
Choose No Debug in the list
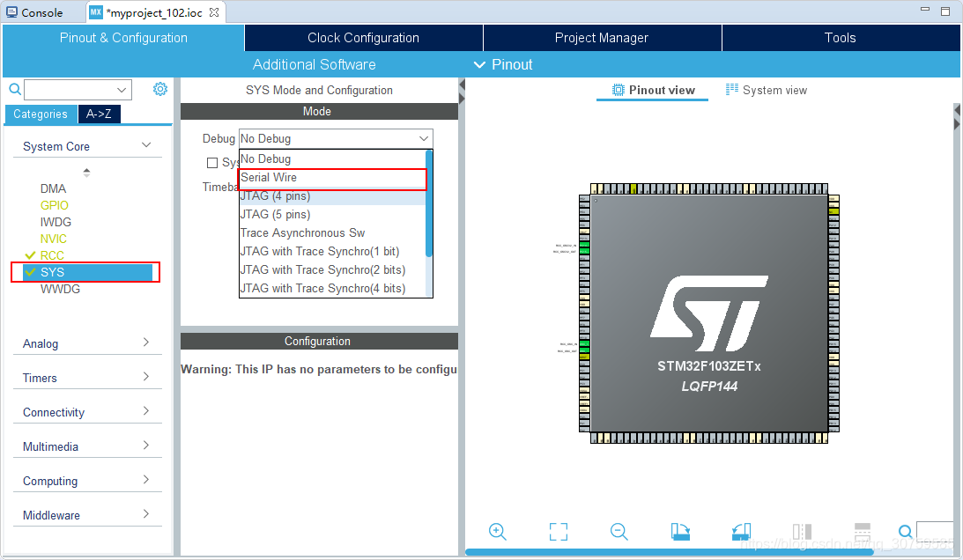click(332, 159)
